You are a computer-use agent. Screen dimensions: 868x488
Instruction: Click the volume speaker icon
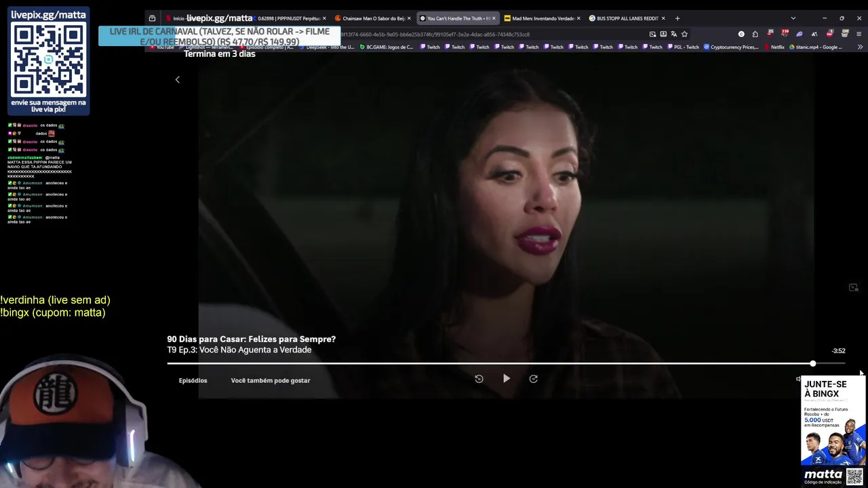[798, 379]
